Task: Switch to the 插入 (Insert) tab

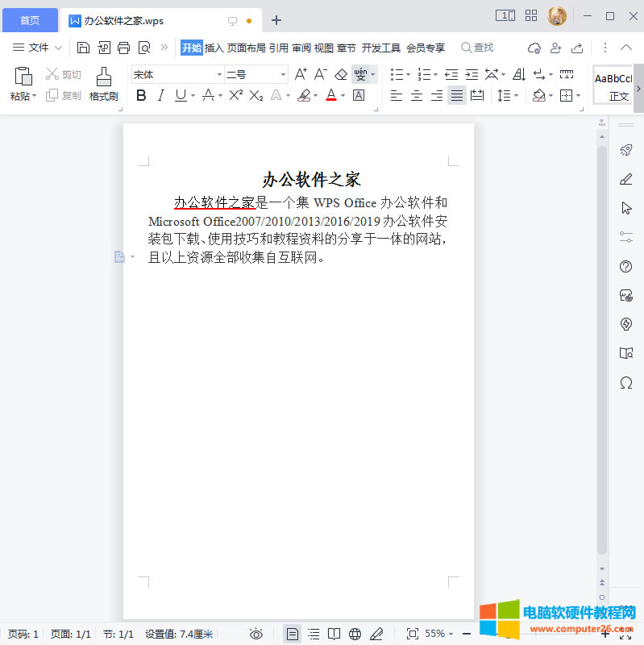Action: point(214,48)
